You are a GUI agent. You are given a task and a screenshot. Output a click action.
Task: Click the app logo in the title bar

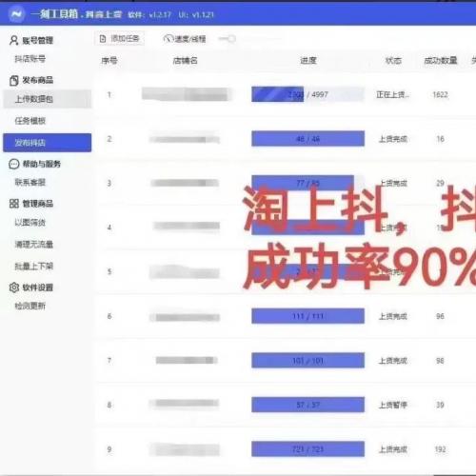tap(16, 14)
